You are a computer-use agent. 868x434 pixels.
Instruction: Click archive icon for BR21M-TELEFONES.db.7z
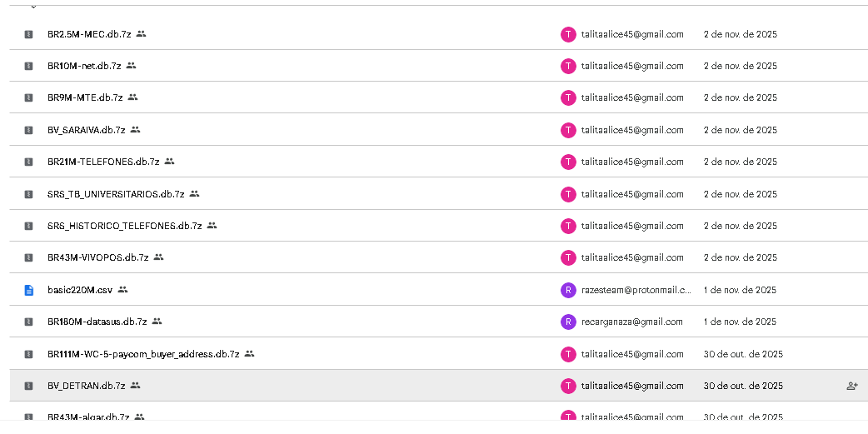click(29, 162)
